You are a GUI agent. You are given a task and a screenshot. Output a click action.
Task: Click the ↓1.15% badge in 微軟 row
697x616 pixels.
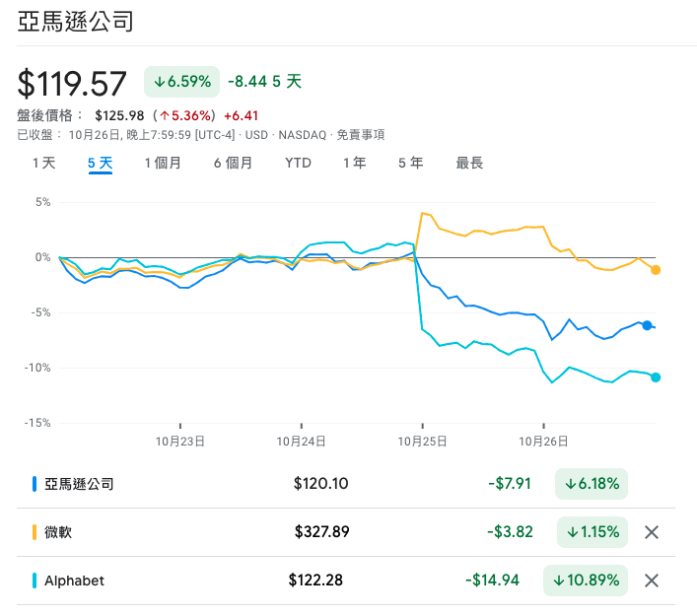coord(592,532)
